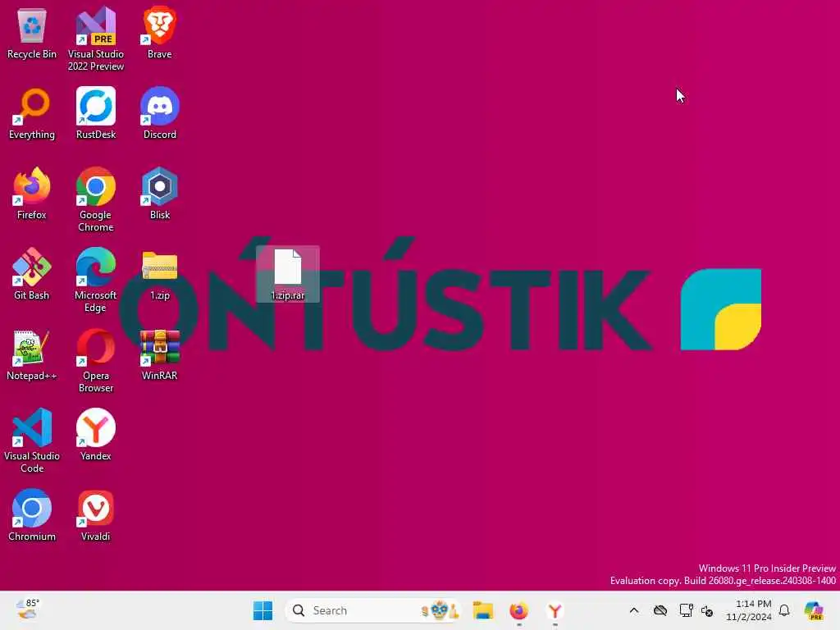Select Visual Studio 2022 Preview shortcut
The height and width of the screenshot is (630, 840).
click(x=96, y=39)
